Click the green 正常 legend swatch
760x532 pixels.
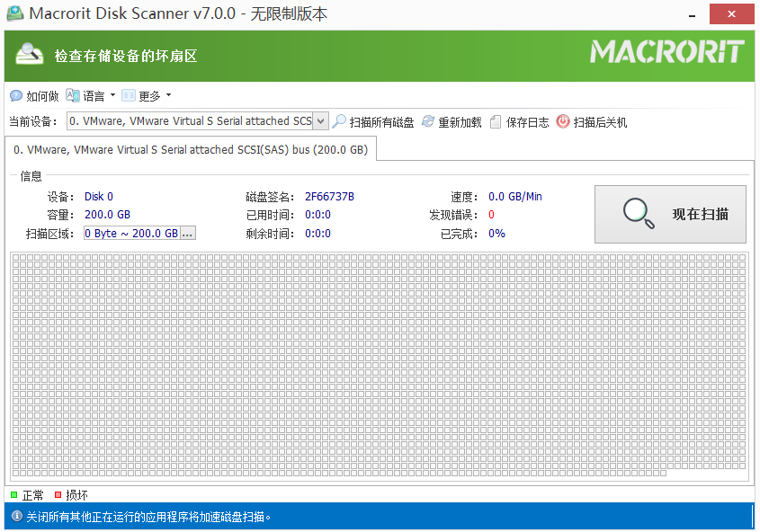[13, 495]
